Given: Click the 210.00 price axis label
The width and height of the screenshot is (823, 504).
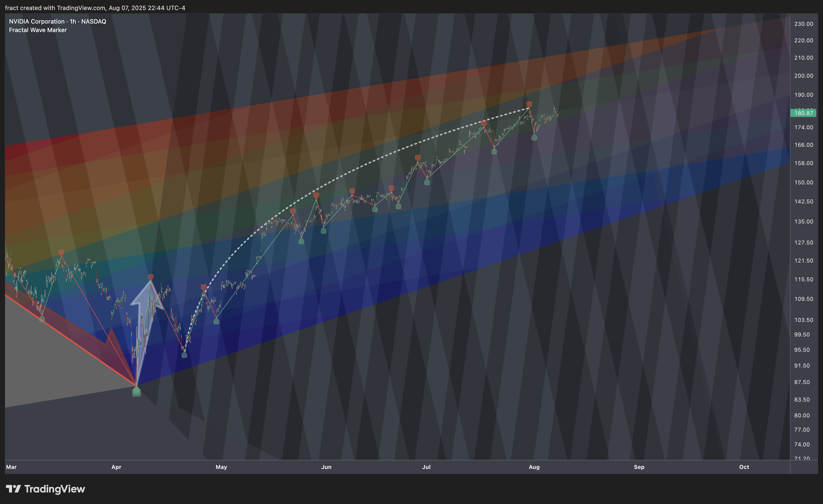Looking at the screenshot, I should tap(804, 58).
